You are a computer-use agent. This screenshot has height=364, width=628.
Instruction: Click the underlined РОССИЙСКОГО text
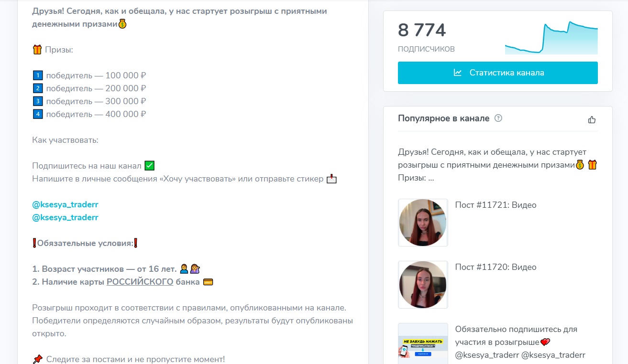[x=140, y=282]
